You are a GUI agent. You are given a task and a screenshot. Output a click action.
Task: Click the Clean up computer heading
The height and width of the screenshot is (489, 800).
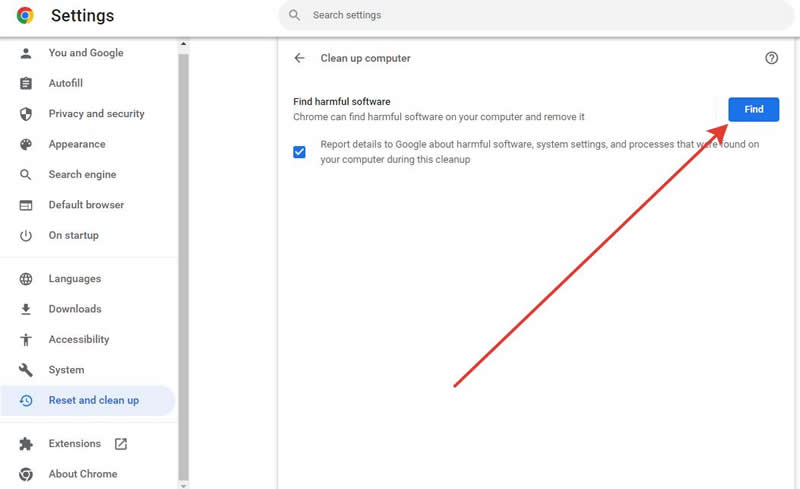click(365, 58)
